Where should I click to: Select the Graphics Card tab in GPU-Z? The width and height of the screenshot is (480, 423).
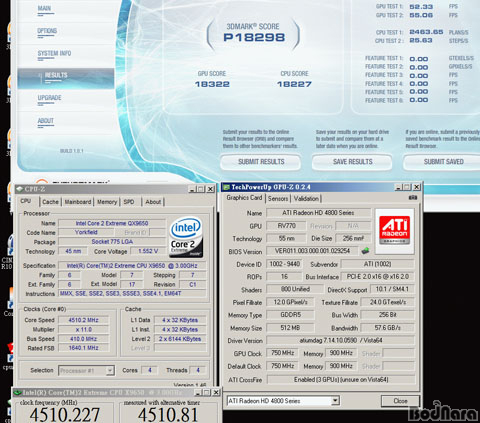(244, 198)
